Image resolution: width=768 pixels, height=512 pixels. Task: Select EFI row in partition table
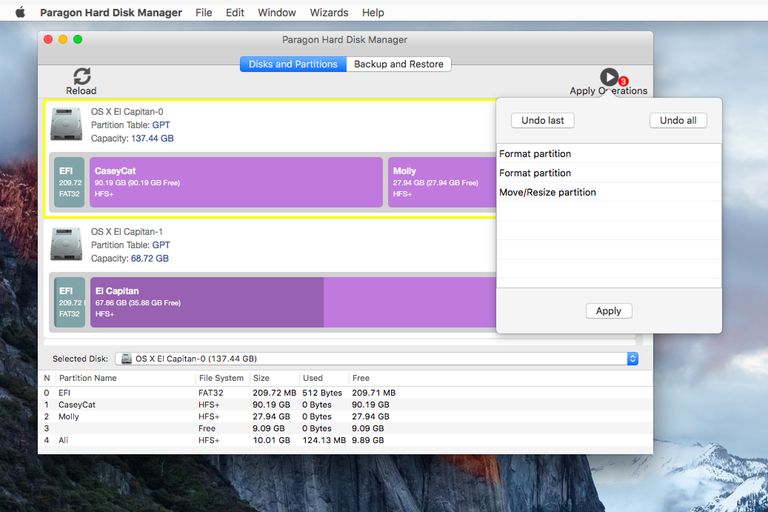(x=345, y=393)
